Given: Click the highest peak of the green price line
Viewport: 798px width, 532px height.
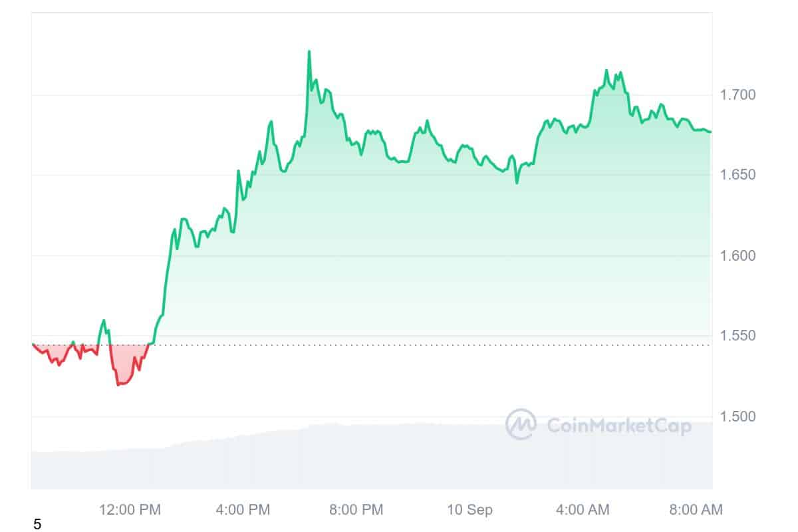Looking at the screenshot, I should coord(309,52).
